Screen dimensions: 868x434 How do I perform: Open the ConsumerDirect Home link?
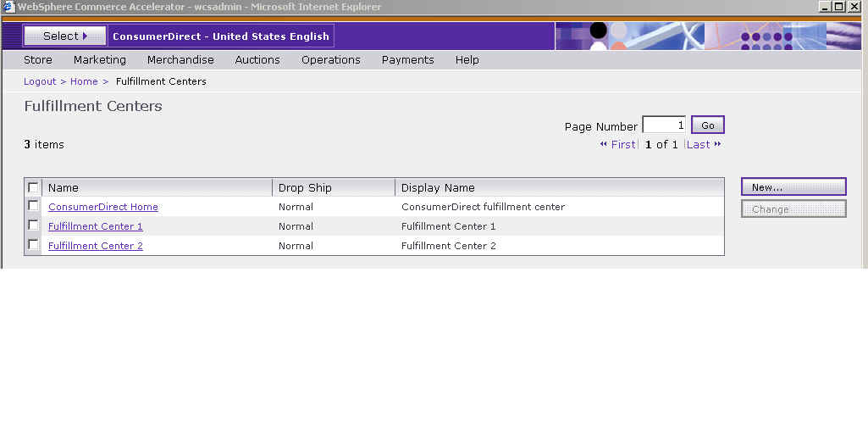(x=103, y=207)
